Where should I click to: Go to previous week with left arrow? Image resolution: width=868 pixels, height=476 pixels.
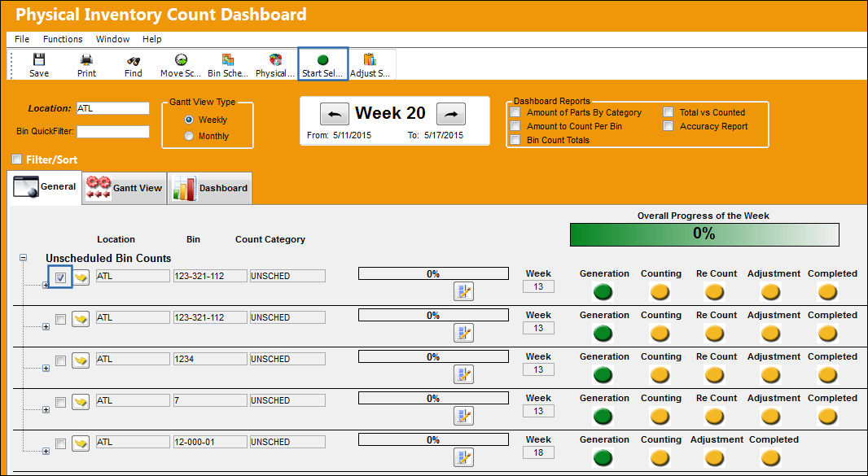(x=335, y=114)
